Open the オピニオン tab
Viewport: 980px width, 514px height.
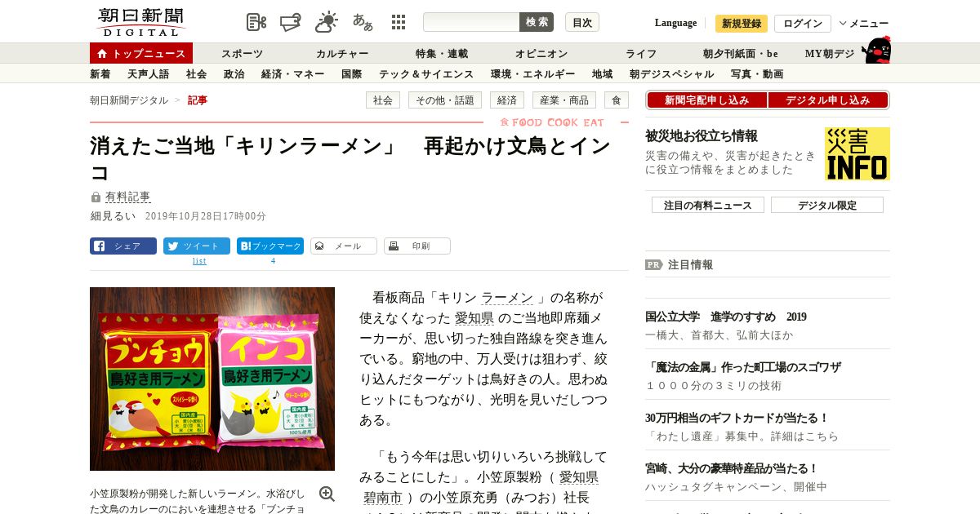541,54
